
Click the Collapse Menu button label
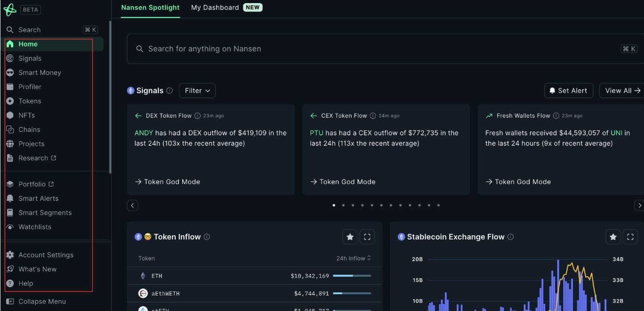coord(42,301)
